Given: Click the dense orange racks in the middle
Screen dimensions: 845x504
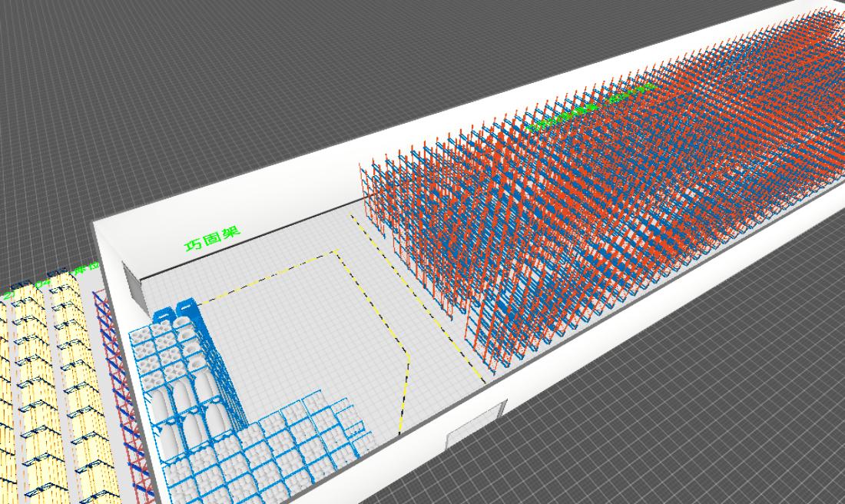Looking at the screenshot, I should 599,207.
